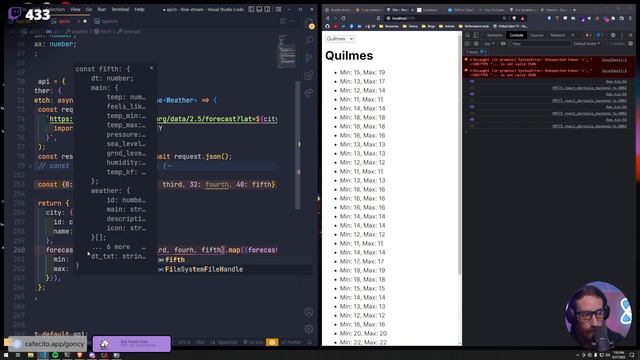Click the Go Live status bar button
The image size is (640, 360).
[253, 342]
